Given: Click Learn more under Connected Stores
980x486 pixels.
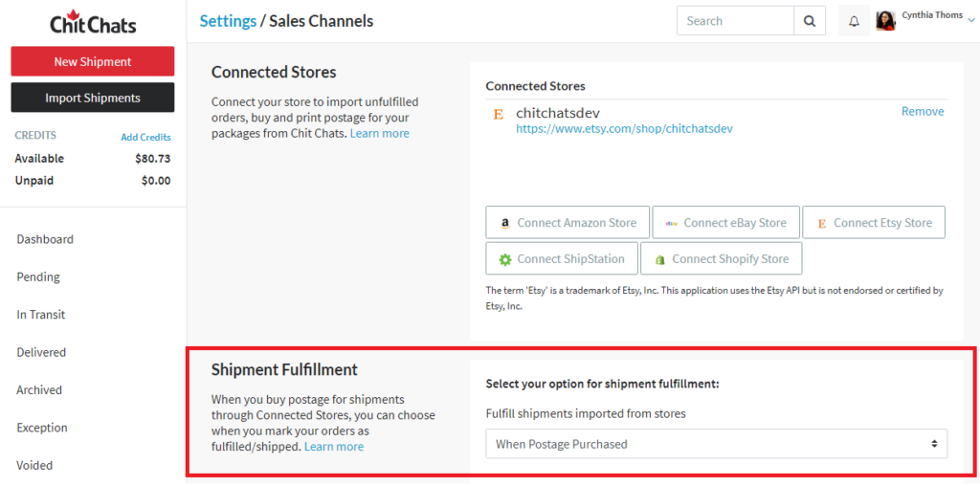Looking at the screenshot, I should 379,133.
